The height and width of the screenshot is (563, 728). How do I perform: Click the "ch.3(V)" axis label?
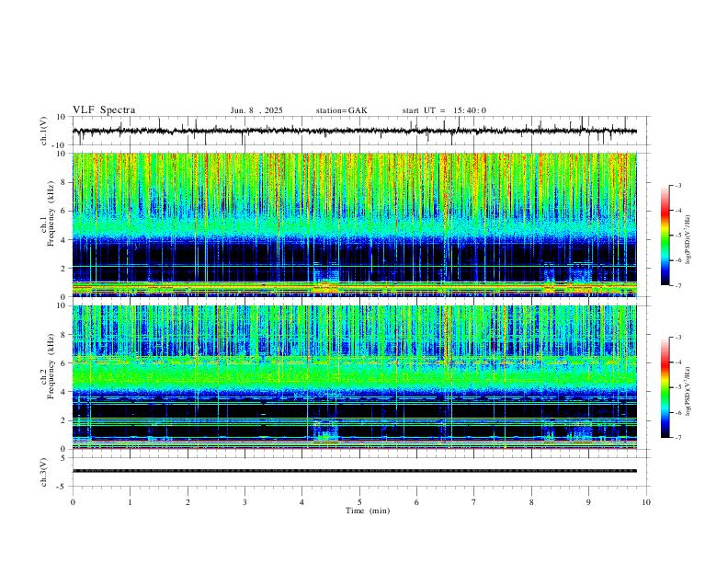44,472
